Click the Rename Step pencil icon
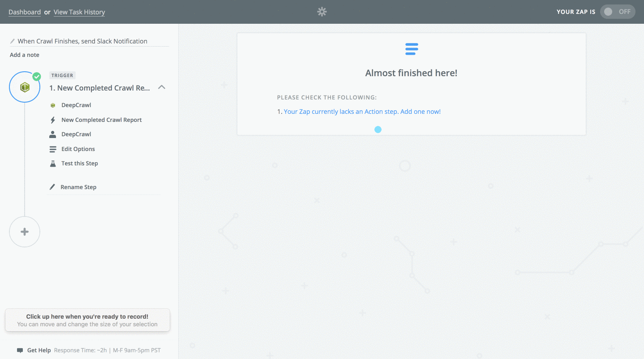 pyautogui.click(x=52, y=187)
